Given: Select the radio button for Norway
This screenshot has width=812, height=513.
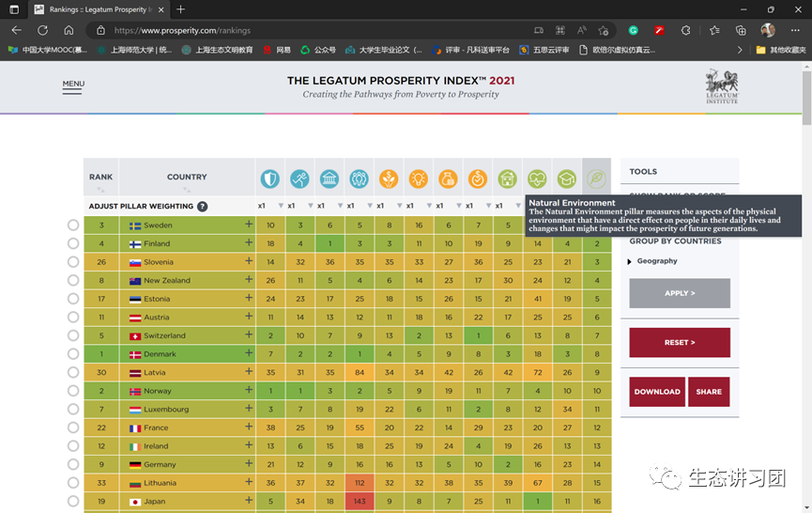Looking at the screenshot, I should coord(73,391).
